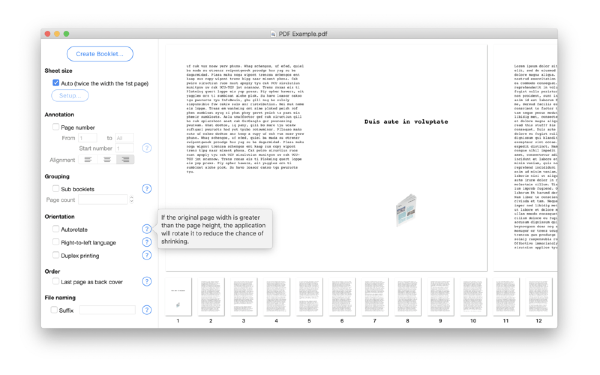Screen dimensions: 600x375
Task: Select right alignment icon
Action: click(125, 160)
